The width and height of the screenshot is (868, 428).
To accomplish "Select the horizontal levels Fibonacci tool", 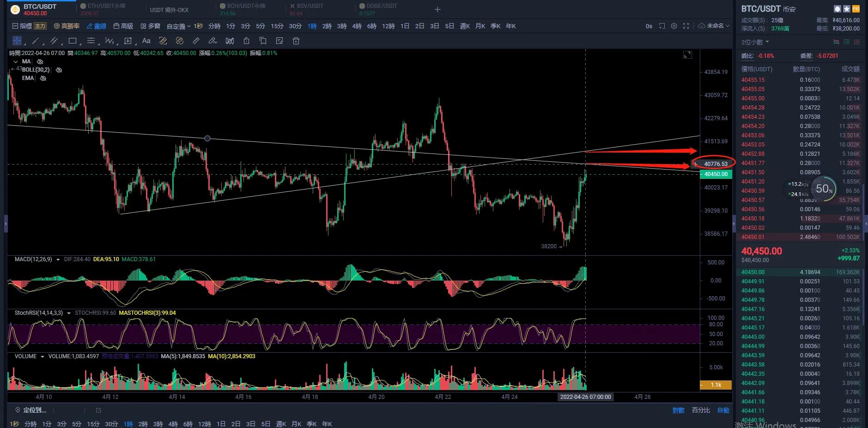I will click(91, 41).
